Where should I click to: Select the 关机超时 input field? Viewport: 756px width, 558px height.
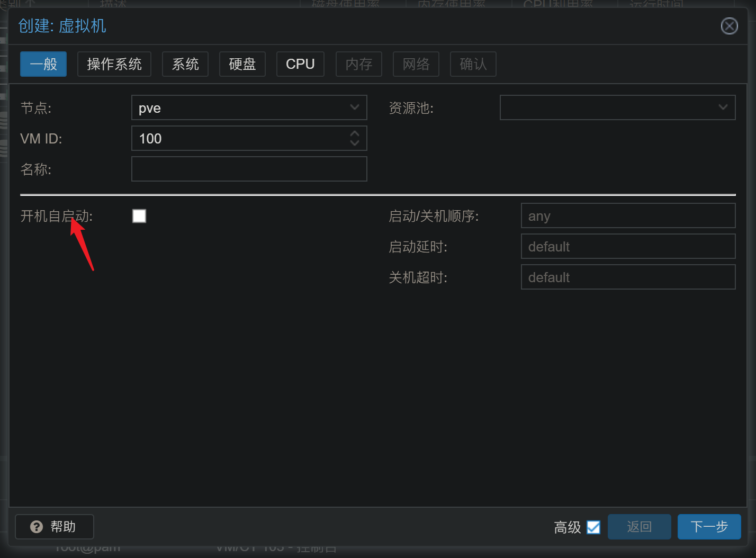(x=628, y=277)
